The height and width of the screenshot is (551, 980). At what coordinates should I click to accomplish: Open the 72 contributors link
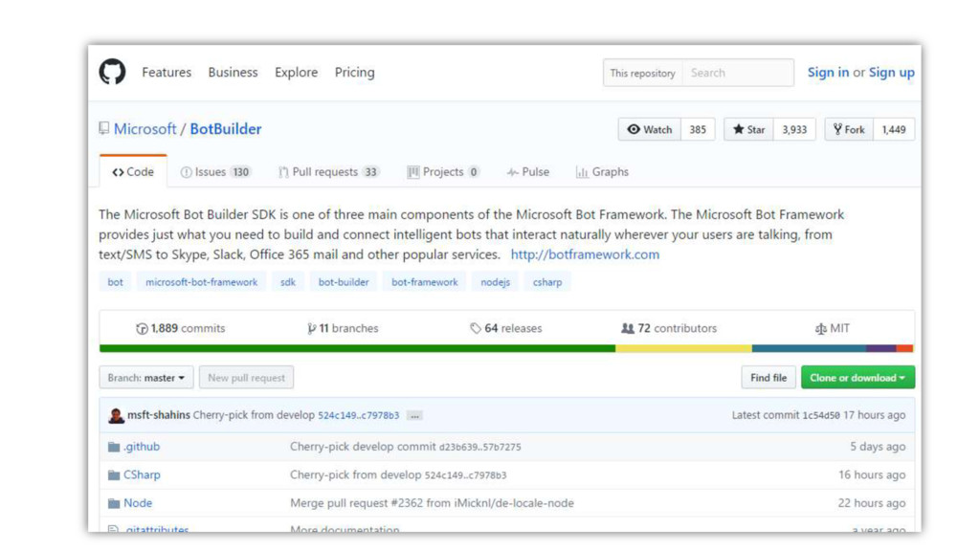point(669,328)
